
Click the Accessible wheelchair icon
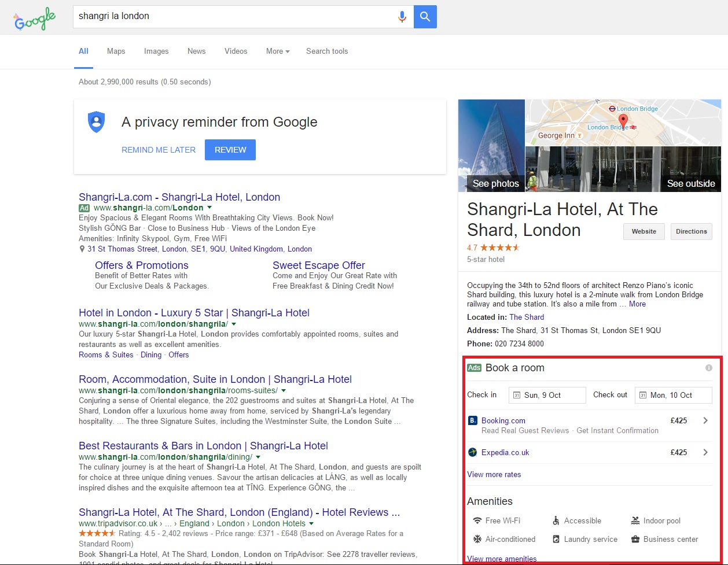pyautogui.click(x=556, y=520)
